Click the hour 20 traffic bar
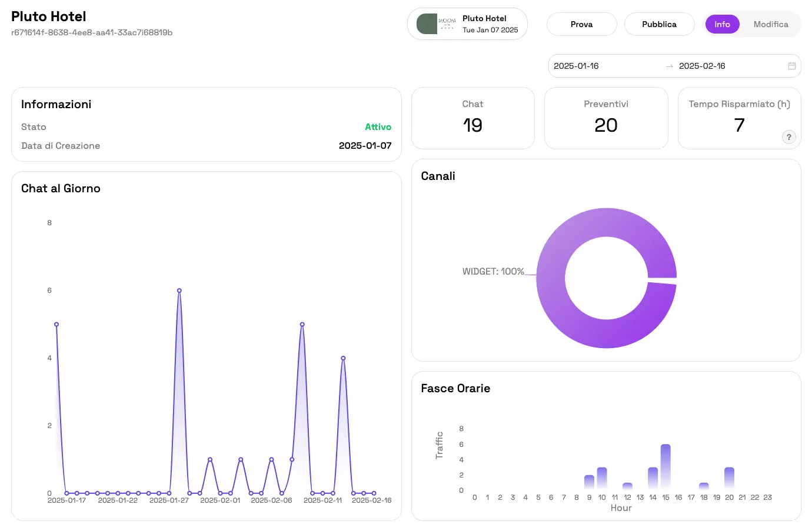Image resolution: width=812 pixels, height=531 pixels. [729, 477]
